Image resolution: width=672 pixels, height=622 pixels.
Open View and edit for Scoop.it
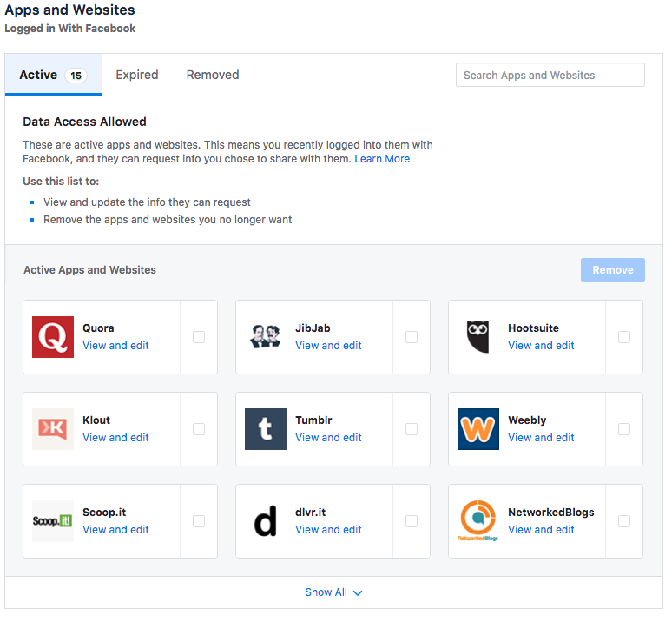click(115, 530)
